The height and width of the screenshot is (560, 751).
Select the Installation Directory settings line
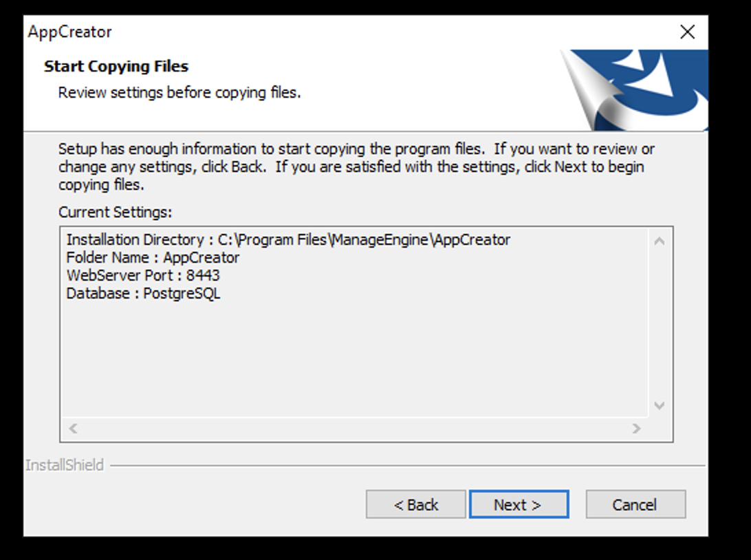(x=288, y=239)
